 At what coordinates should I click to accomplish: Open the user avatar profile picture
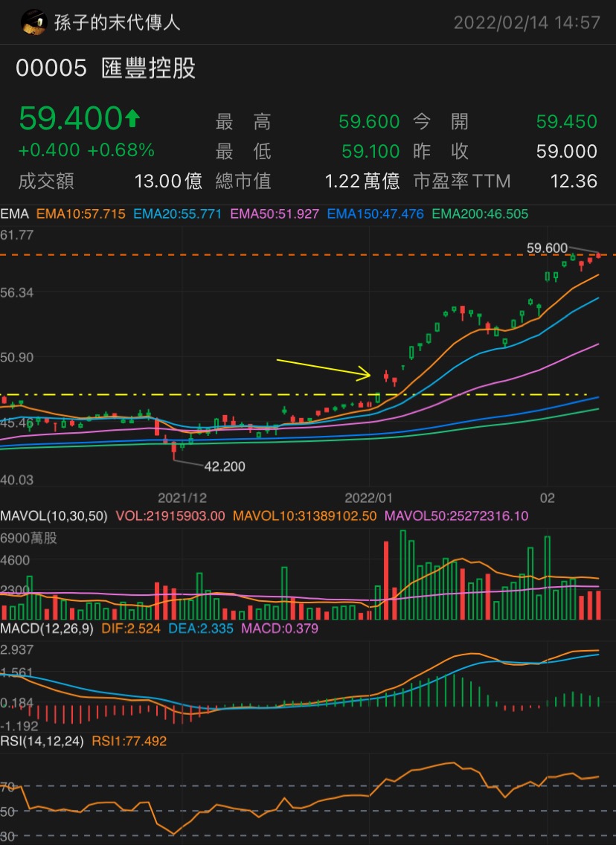pyautogui.click(x=33, y=22)
